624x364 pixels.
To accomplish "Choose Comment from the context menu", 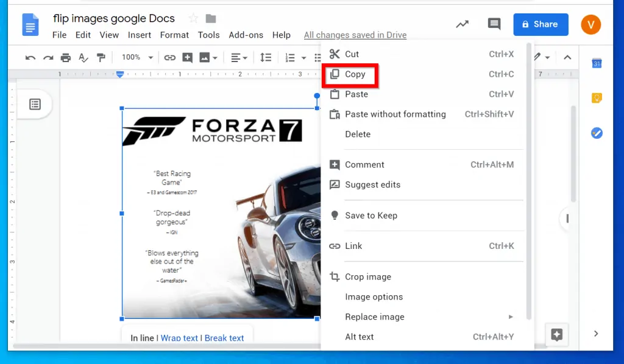I will point(424,164).
